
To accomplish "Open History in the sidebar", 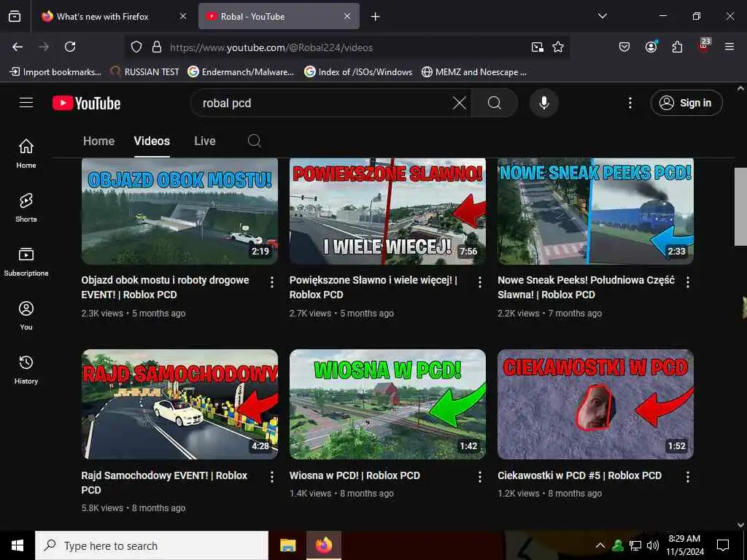I will (x=26, y=370).
